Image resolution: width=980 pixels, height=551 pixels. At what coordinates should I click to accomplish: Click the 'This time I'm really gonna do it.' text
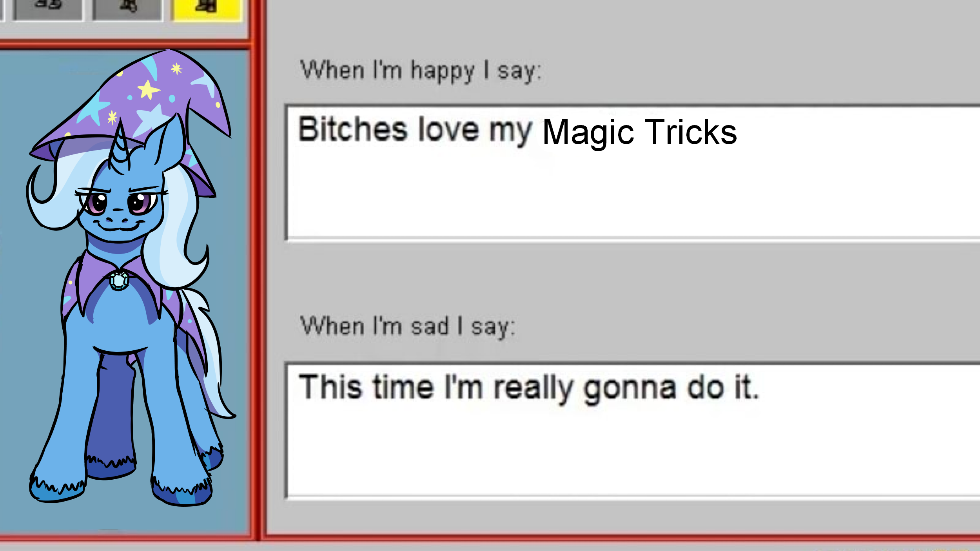coord(529,388)
